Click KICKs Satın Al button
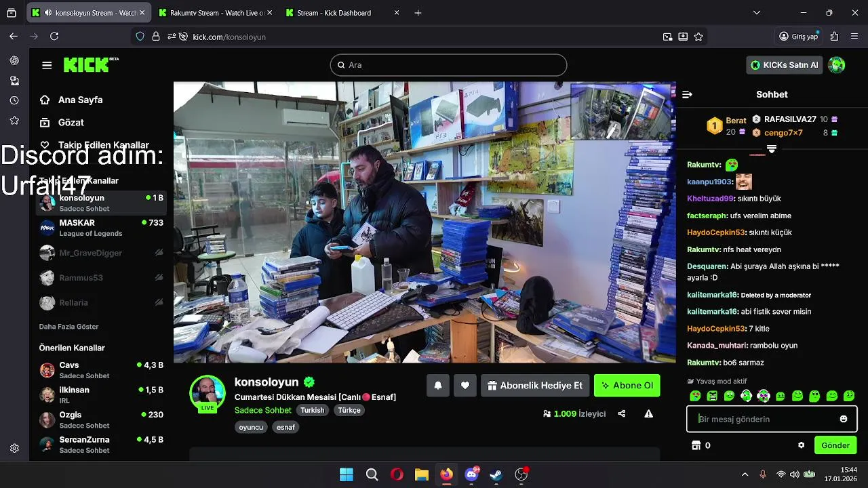Screen dimensions: 868x488 pos(784,65)
